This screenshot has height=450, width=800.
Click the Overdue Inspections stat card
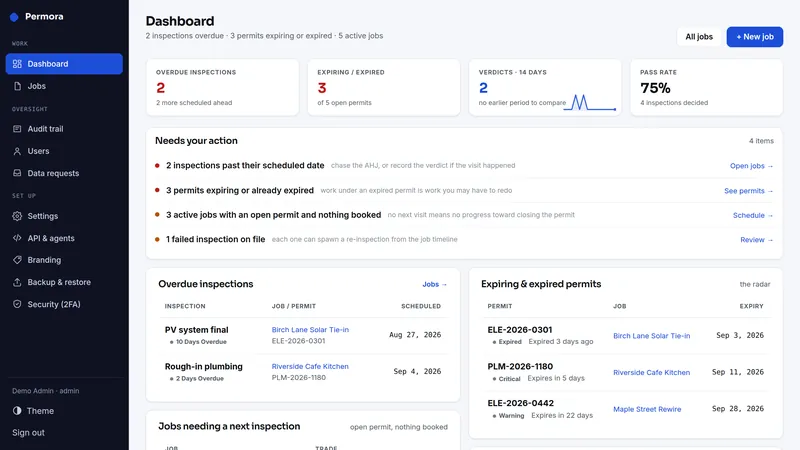222,87
